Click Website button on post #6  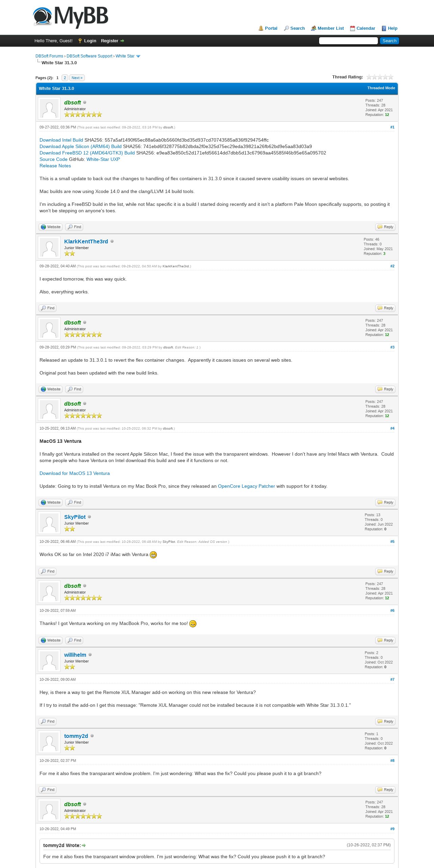51,641
